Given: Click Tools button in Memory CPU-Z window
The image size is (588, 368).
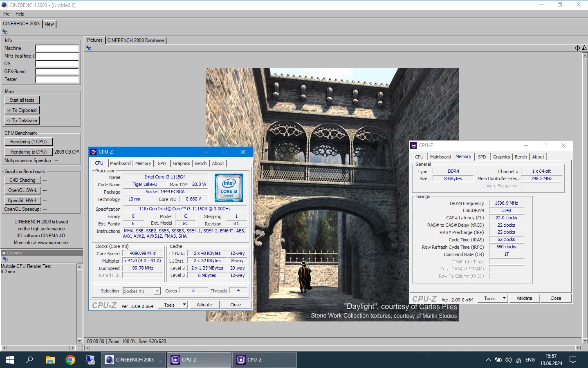Looking at the screenshot, I should click(x=489, y=298).
